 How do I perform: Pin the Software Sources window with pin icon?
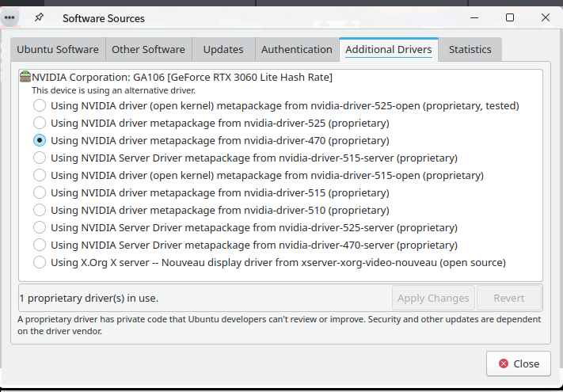tap(39, 17)
